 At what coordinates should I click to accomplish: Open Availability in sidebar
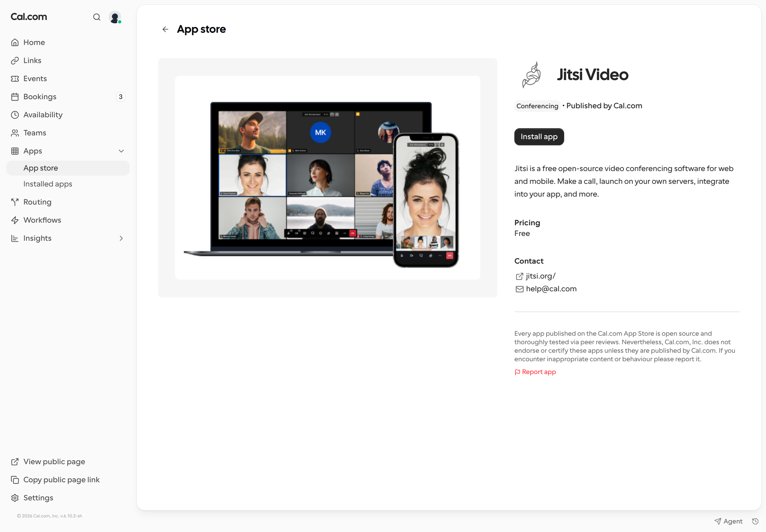point(68,115)
